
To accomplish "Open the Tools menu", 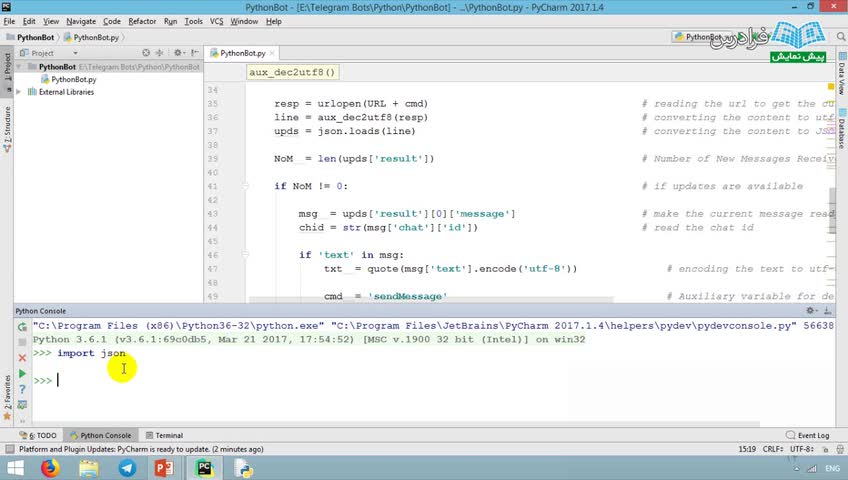I will pos(193,21).
